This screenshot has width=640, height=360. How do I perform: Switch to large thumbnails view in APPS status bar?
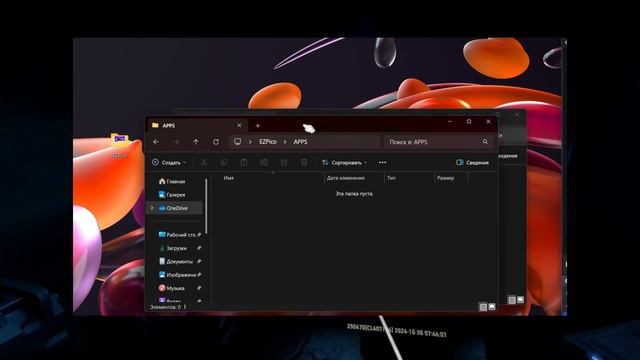click(x=492, y=307)
